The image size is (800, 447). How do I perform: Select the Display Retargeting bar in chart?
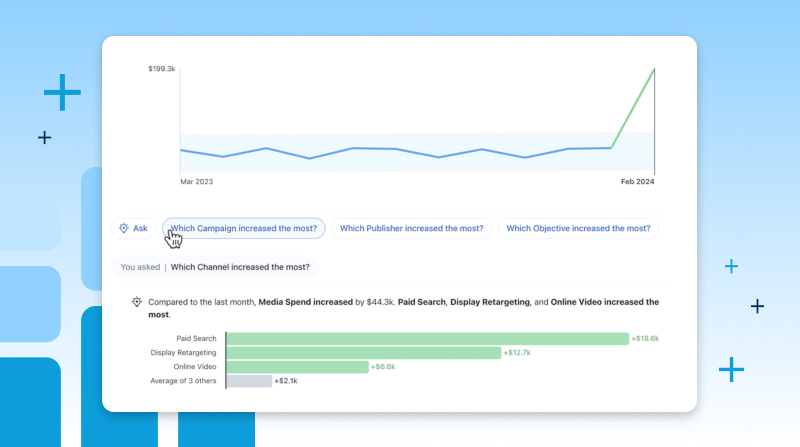point(363,353)
